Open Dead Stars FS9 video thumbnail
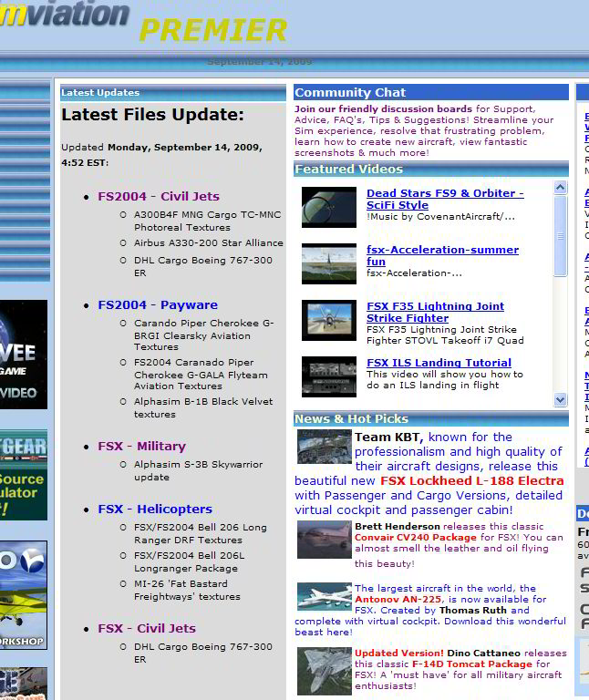This screenshot has height=700, width=589. point(328,207)
